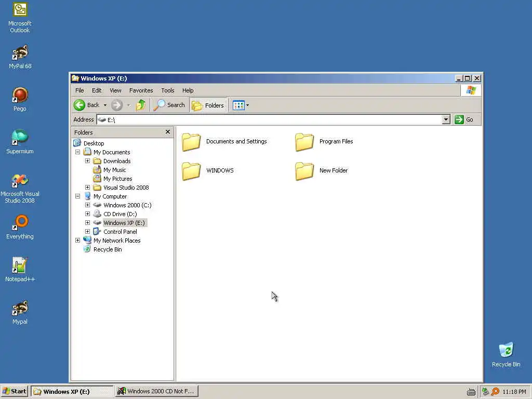Select Control Panel in the tree
The width and height of the screenshot is (532, 399).
click(x=121, y=232)
